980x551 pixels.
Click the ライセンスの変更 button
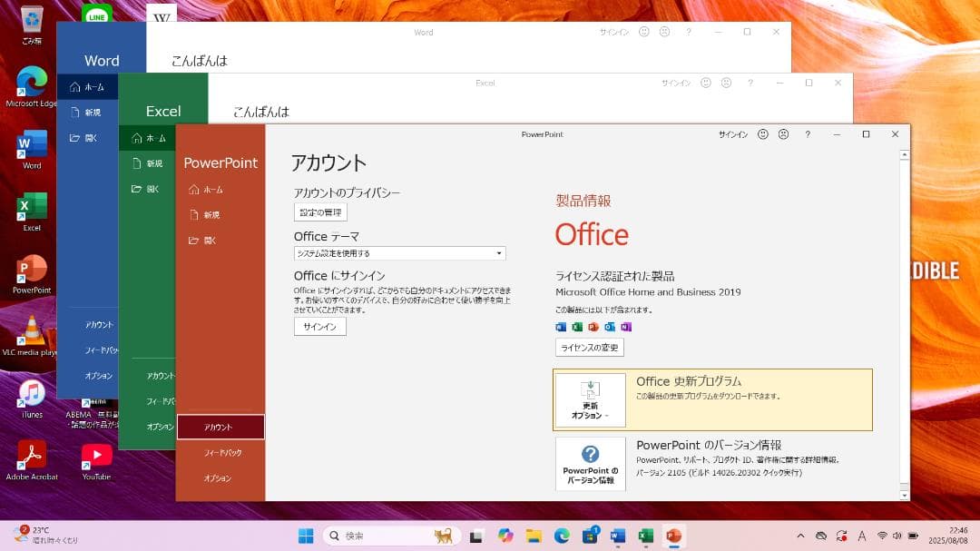(x=588, y=346)
